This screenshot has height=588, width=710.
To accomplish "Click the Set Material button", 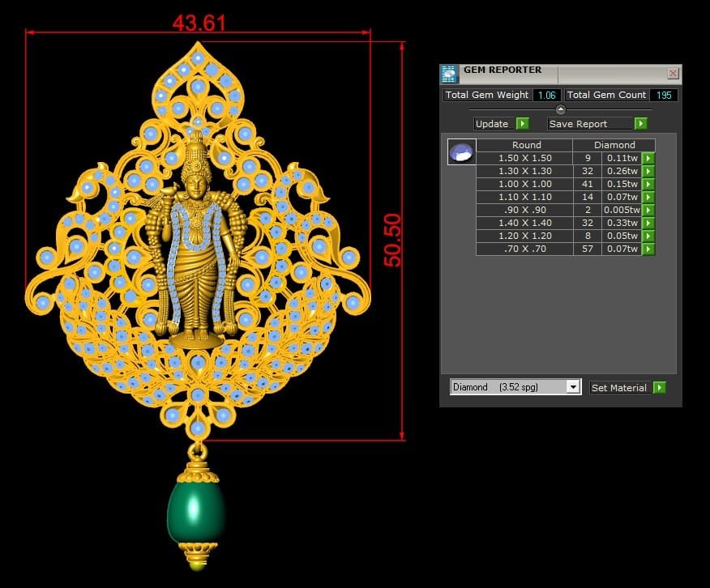I will (x=619, y=388).
